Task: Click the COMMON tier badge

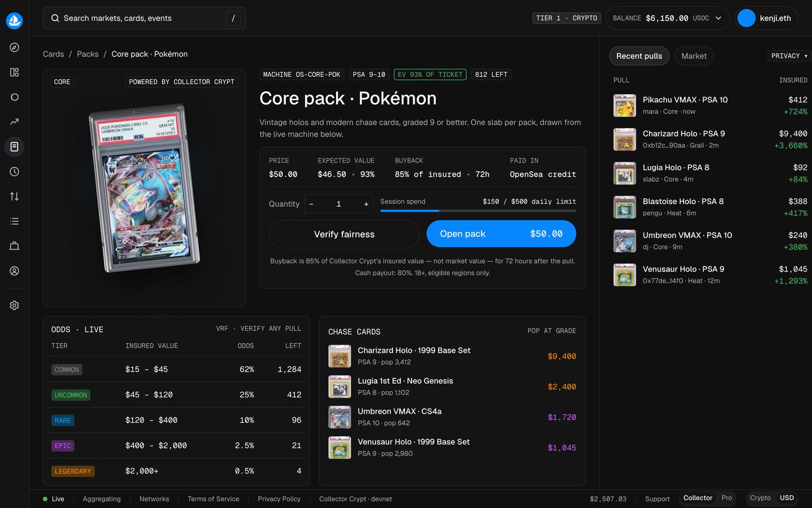Action: point(67,370)
